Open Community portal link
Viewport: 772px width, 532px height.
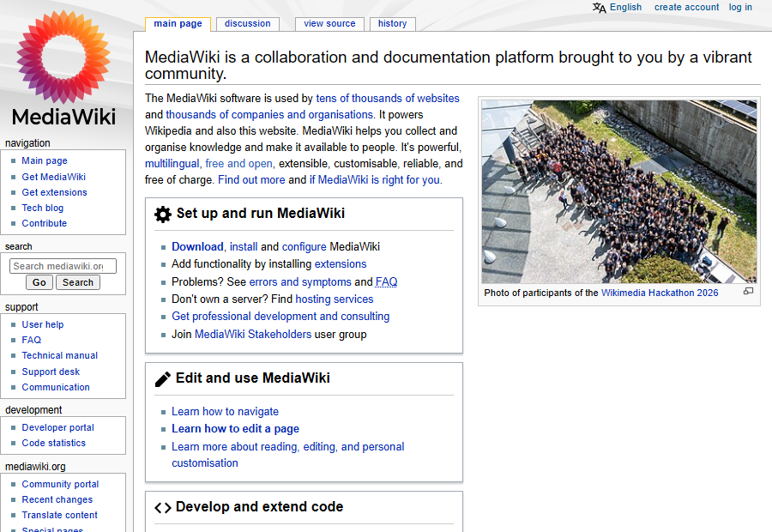60,484
